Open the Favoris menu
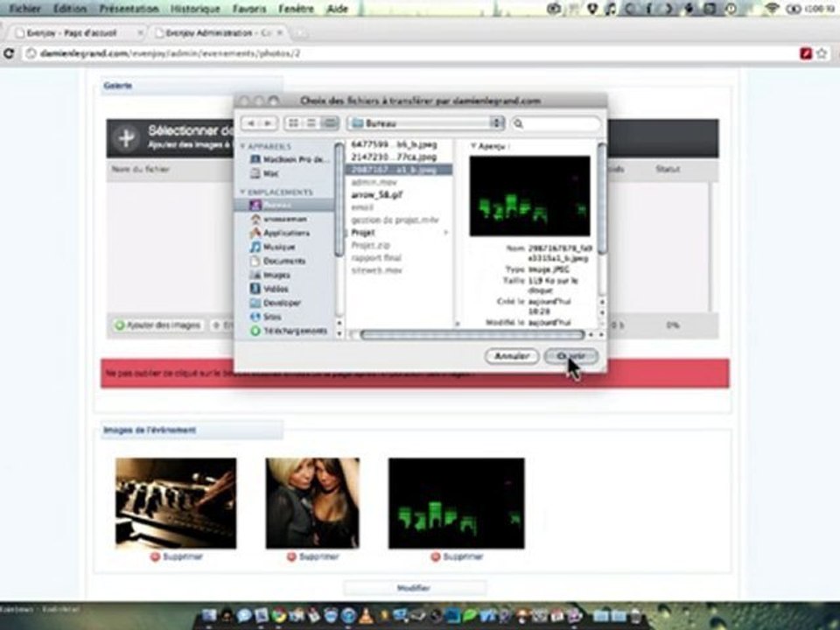The width and height of the screenshot is (840, 630). [x=249, y=9]
